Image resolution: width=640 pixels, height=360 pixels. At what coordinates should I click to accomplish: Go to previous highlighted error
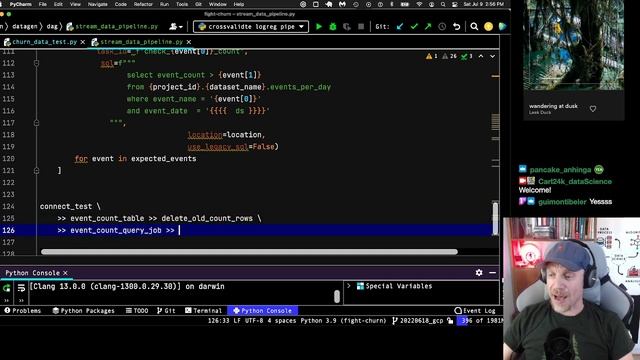coord(481,56)
